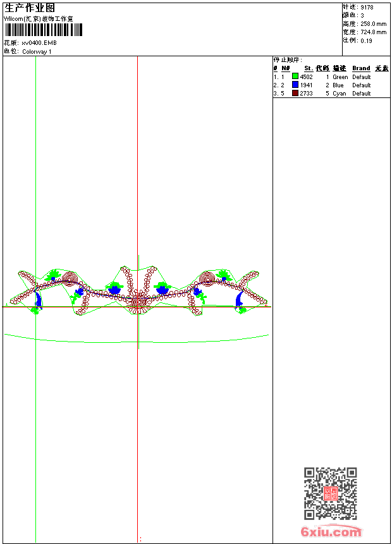Screen dimensions: 392x544
Task: Click the 6xiu.com watermark logo
Action: click(x=331, y=531)
